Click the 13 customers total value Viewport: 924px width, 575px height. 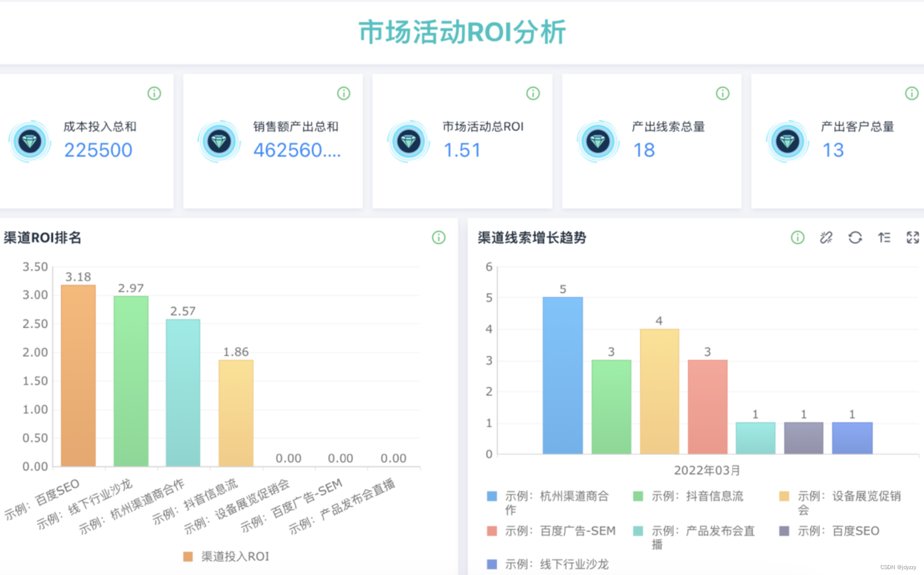(x=833, y=150)
